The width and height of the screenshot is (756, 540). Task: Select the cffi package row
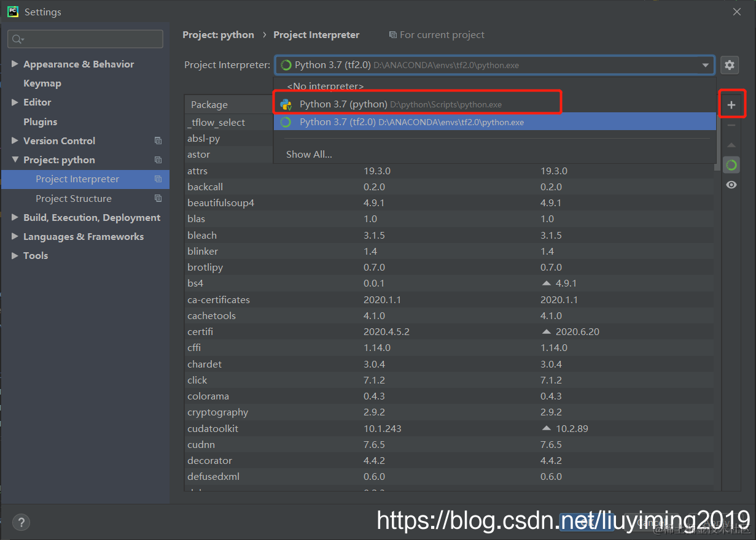(450, 347)
